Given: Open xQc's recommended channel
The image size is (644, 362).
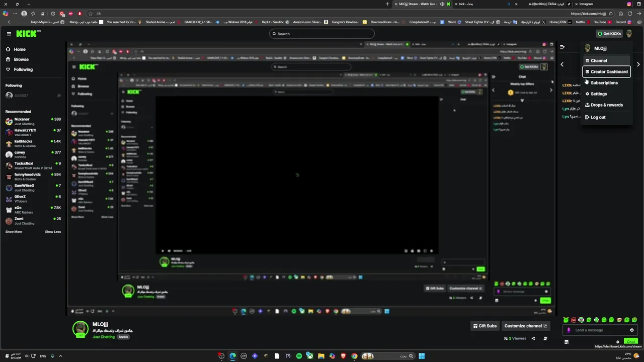Looking at the screenshot, I should point(33,210).
